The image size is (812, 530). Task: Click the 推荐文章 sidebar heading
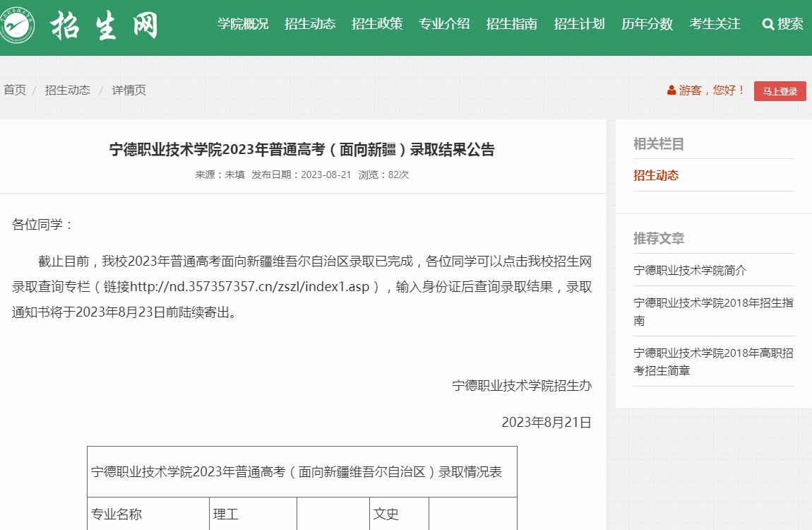point(659,238)
